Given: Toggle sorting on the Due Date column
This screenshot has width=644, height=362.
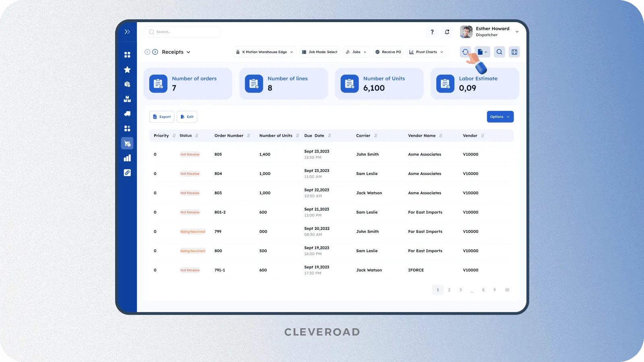Looking at the screenshot, I should click(x=329, y=136).
